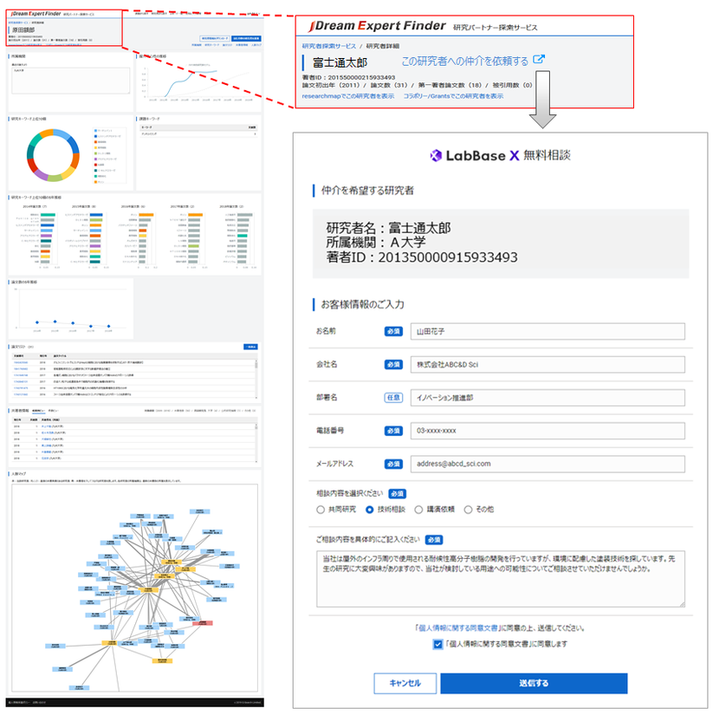
Task: Open the 個人情報に関する同意文書 link
Action: pos(457,628)
